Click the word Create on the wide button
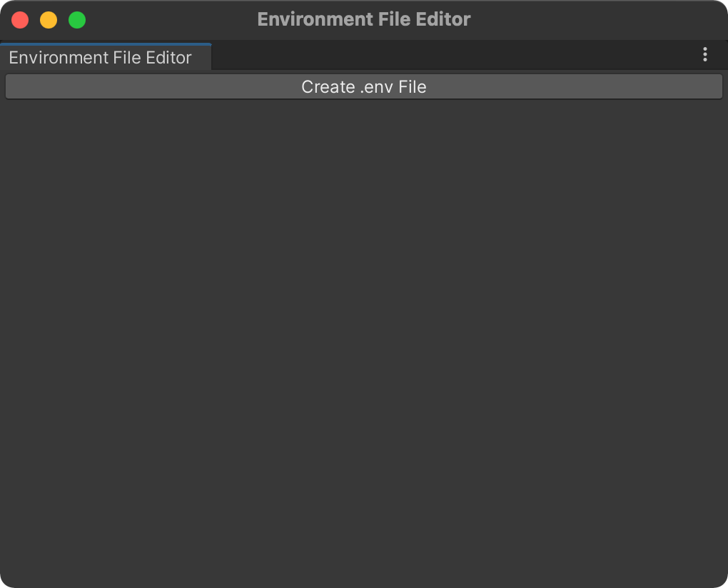 point(328,87)
